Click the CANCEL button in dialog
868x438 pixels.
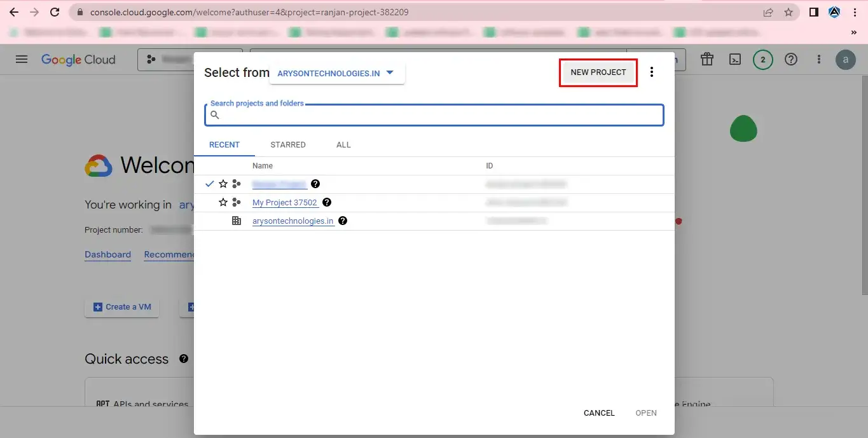pyautogui.click(x=599, y=413)
